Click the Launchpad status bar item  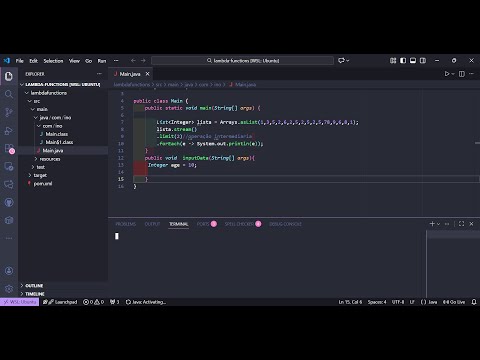[x=60, y=302]
